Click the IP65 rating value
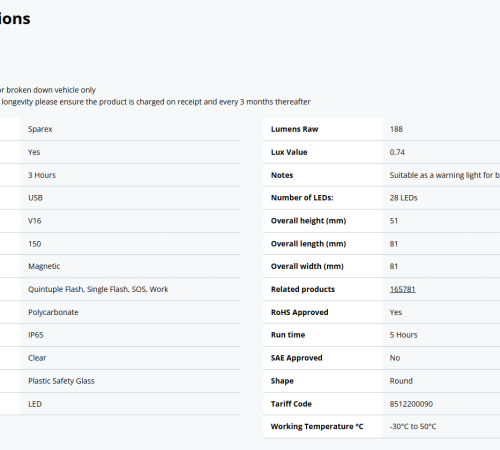500x450 pixels. point(36,335)
